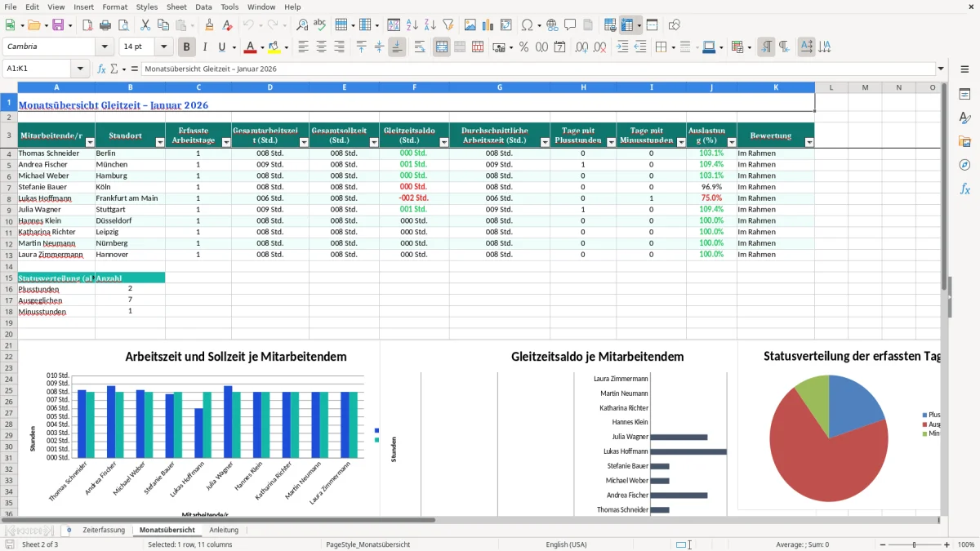Image resolution: width=980 pixels, height=551 pixels.
Task: Export directly as PDF
Action: [x=87, y=25]
